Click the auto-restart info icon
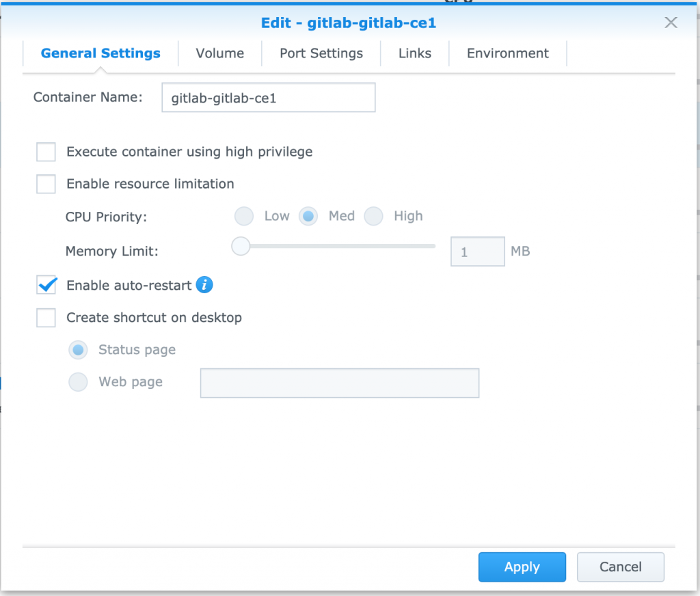The height and width of the screenshot is (596, 700). coord(204,284)
